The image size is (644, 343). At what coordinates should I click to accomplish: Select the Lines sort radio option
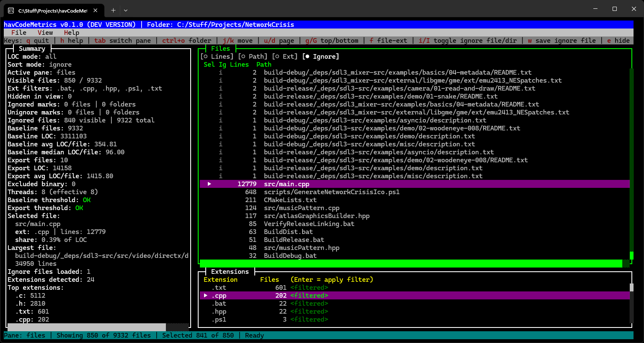(x=217, y=57)
